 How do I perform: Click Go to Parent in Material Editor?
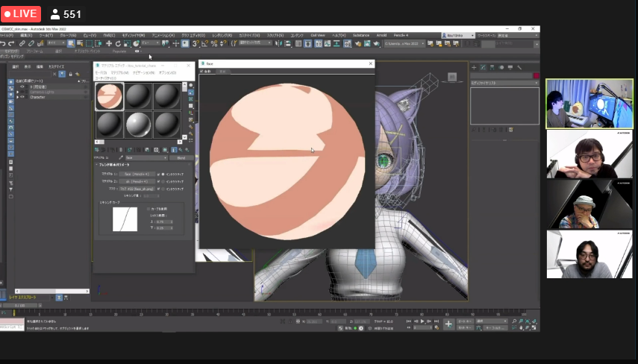181,150
